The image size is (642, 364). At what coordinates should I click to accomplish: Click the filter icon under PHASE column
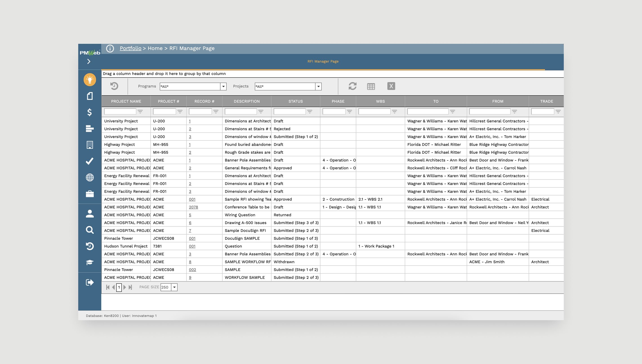[x=350, y=111]
